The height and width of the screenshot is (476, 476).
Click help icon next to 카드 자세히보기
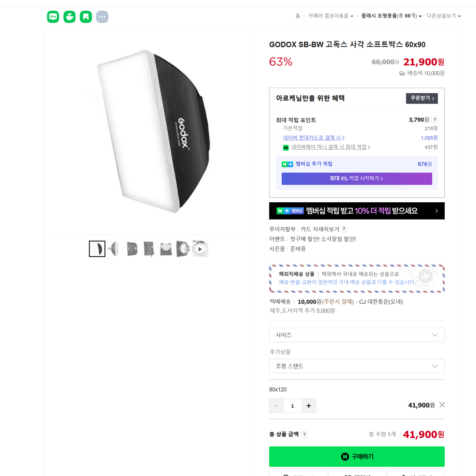(344, 229)
